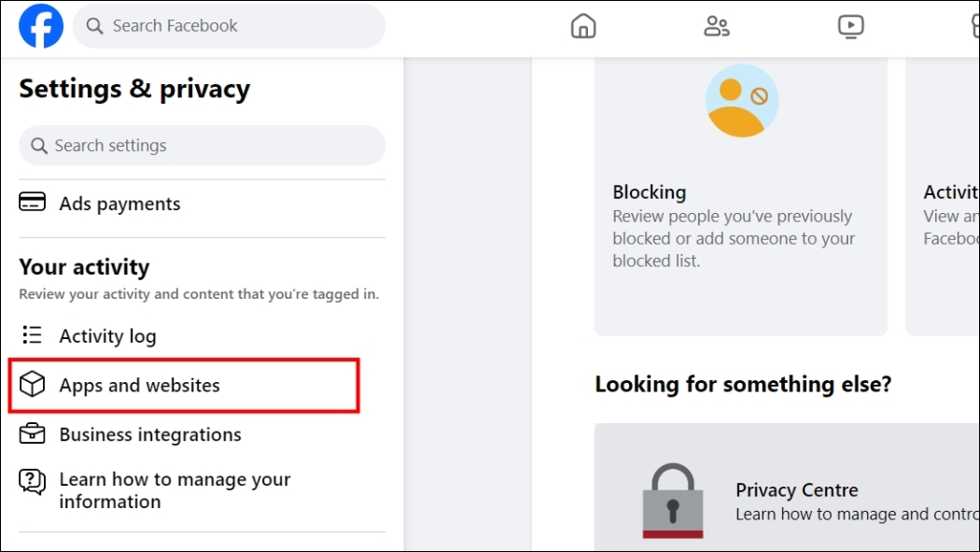This screenshot has width=980, height=552.
Task: Click the question-mark help icon in sidebar
Action: coord(31,482)
